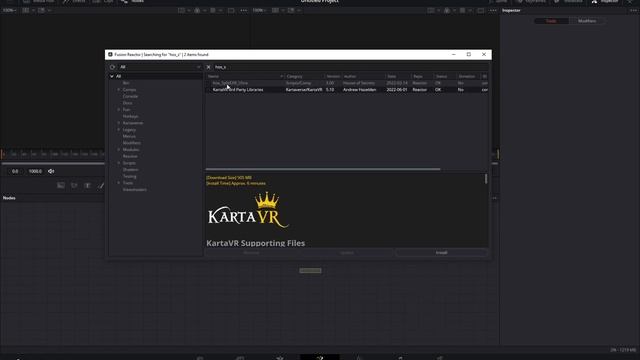Select the Hotkeys category

[130, 116]
